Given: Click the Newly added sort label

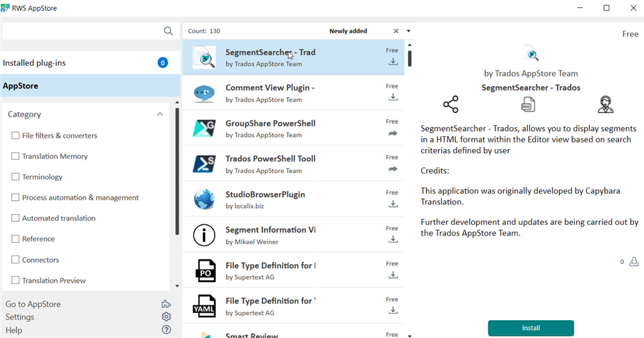Looking at the screenshot, I should tap(348, 31).
